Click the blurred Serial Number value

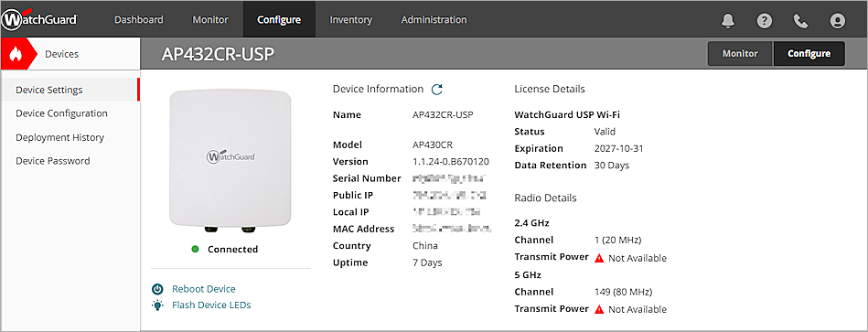(449, 178)
